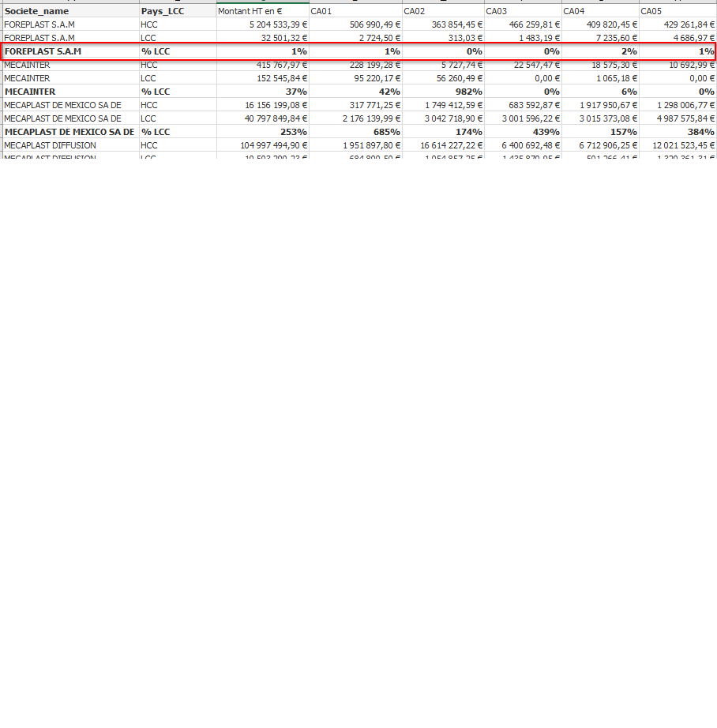Select the CA05 column header

678,11
